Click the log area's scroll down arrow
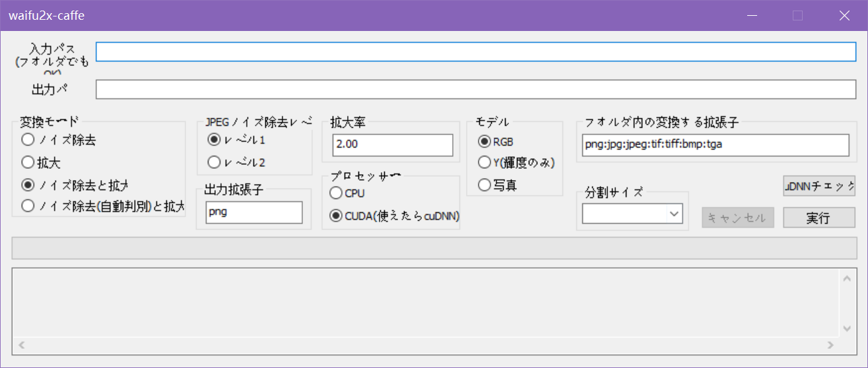The image size is (868, 368). coord(848,328)
